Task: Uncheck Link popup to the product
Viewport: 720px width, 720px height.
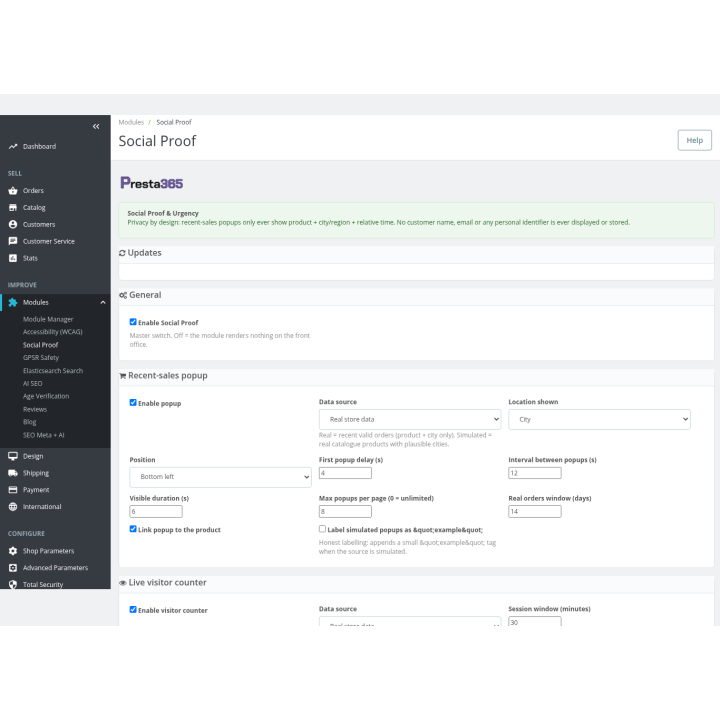Action: [133, 529]
